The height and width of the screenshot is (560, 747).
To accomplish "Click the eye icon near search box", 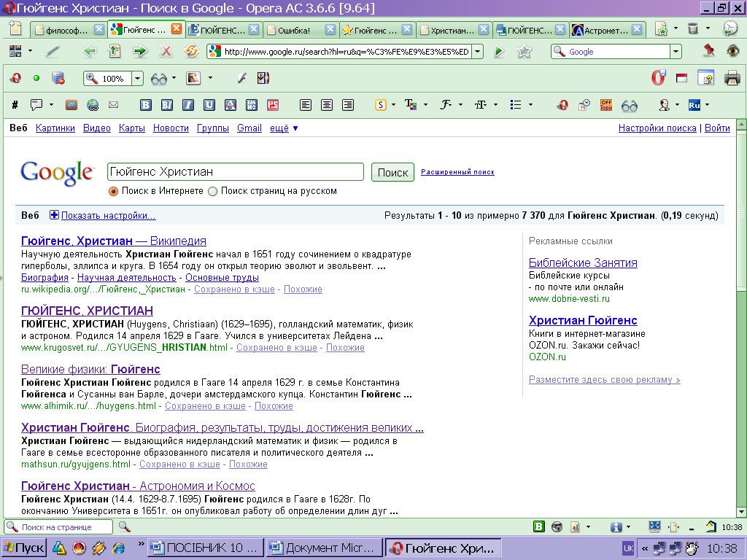I will tap(733, 51).
